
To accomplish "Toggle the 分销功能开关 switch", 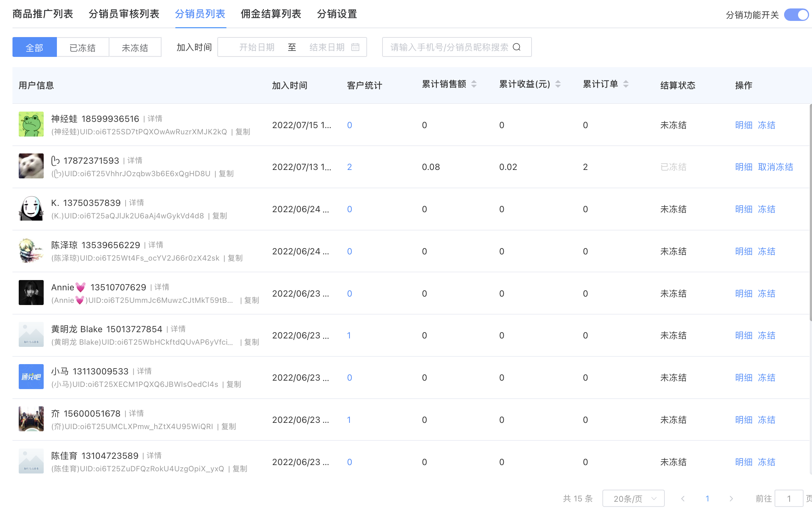I will tap(796, 15).
